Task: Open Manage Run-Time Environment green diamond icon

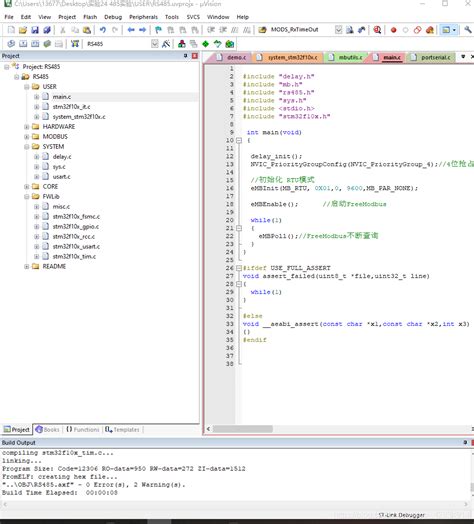Action: pos(205,44)
